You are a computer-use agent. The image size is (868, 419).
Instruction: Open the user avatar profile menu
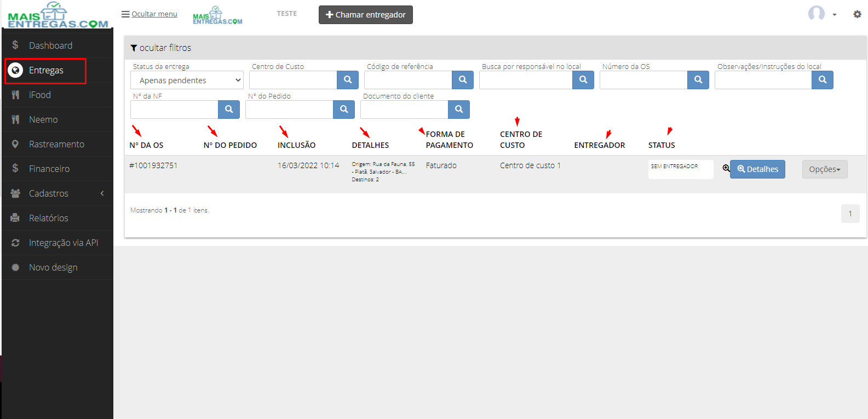822,14
